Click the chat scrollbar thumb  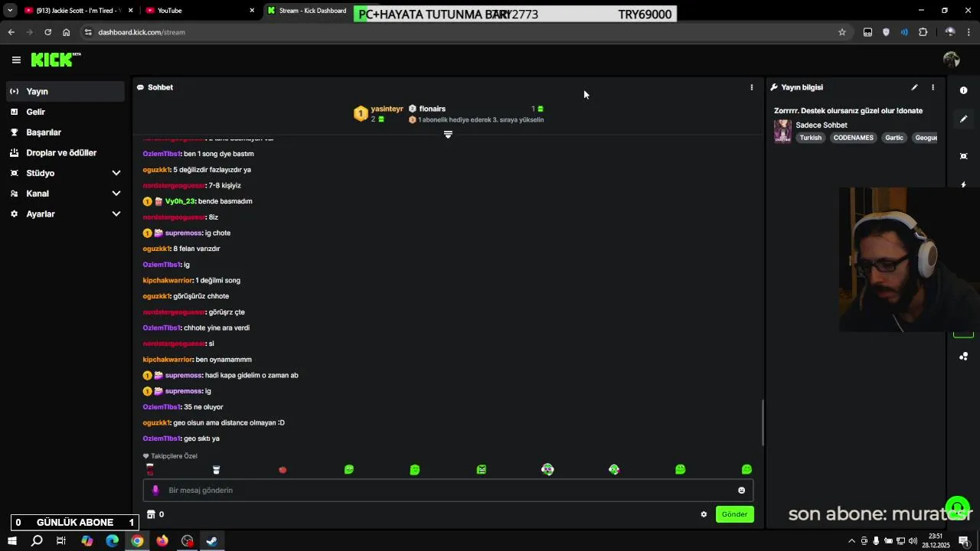(763, 423)
